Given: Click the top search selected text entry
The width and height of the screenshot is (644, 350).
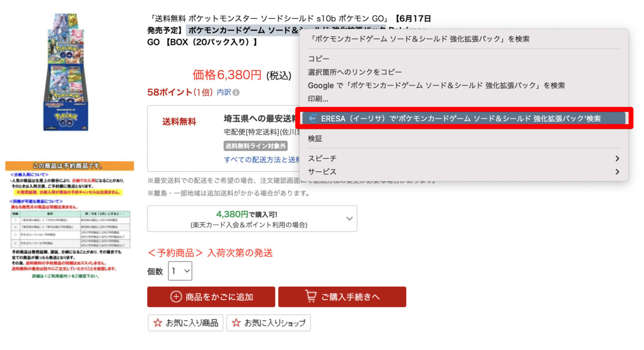Looking at the screenshot, I should coord(419,39).
